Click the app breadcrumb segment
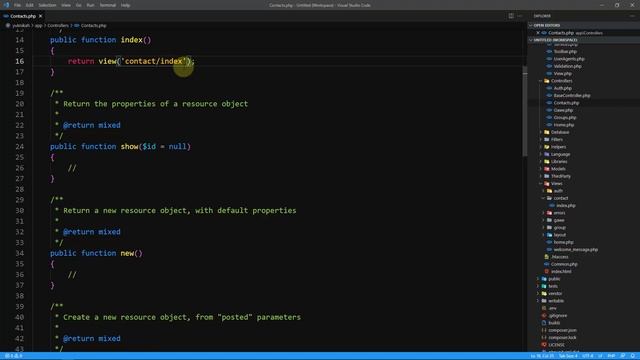This screenshot has height=360, width=640. tap(38, 25)
